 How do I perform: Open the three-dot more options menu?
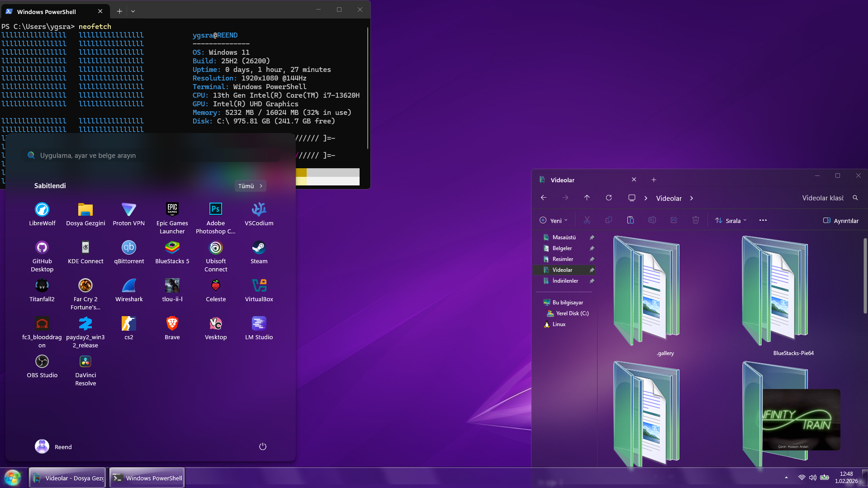coord(763,220)
